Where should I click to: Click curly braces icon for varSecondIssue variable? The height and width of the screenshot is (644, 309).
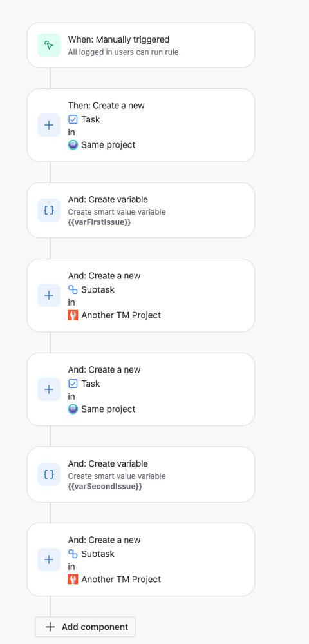pos(49,474)
